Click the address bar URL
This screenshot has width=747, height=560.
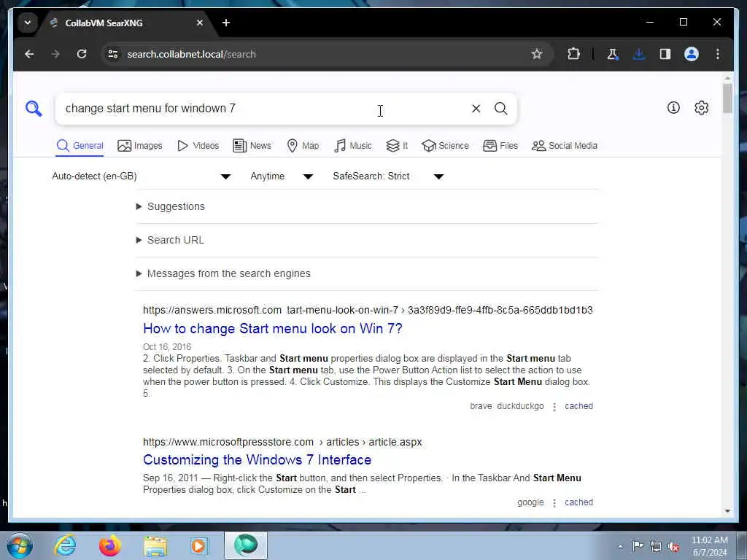click(x=192, y=54)
